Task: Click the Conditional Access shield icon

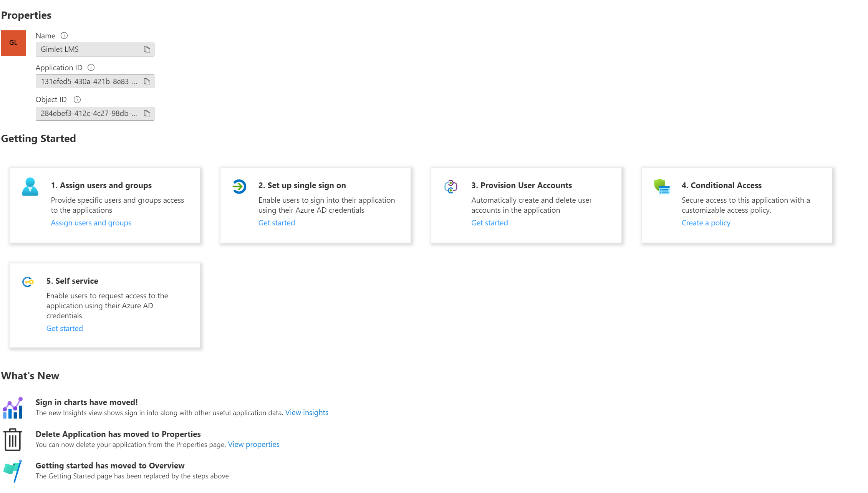Action: [662, 187]
